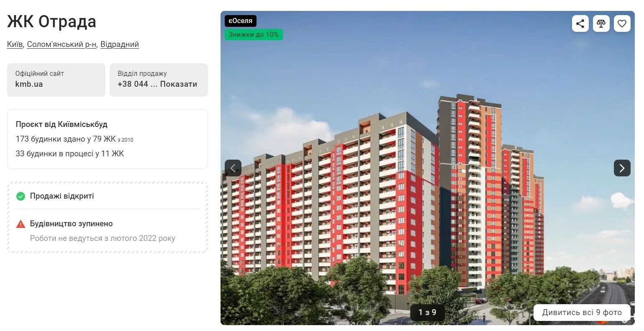
Task: Click the Будівництво зупинено status text
Action: click(x=72, y=224)
